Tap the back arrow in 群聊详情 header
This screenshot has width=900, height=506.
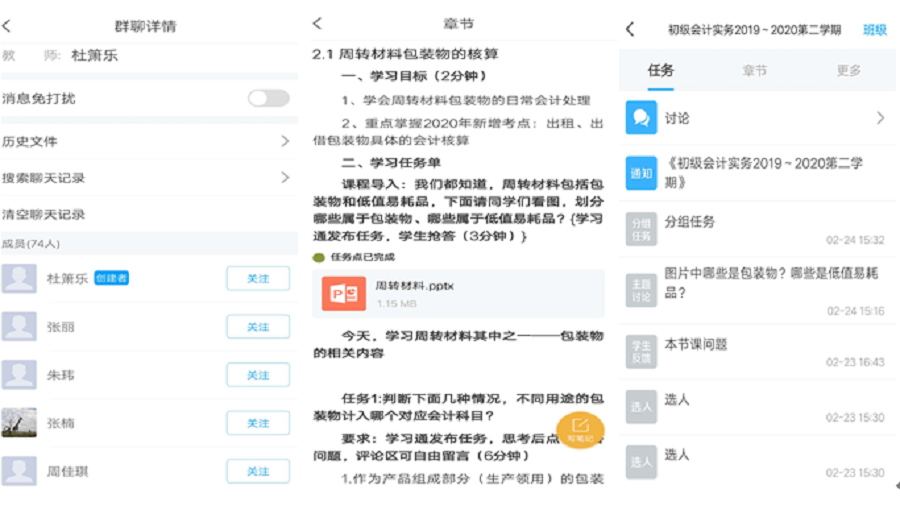coord(10,27)
